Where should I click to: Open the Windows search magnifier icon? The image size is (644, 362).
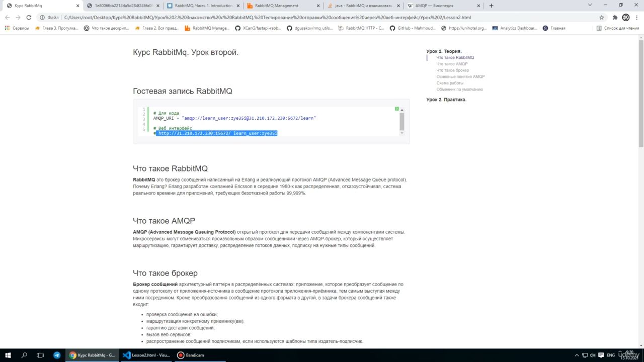coord(24,355)
